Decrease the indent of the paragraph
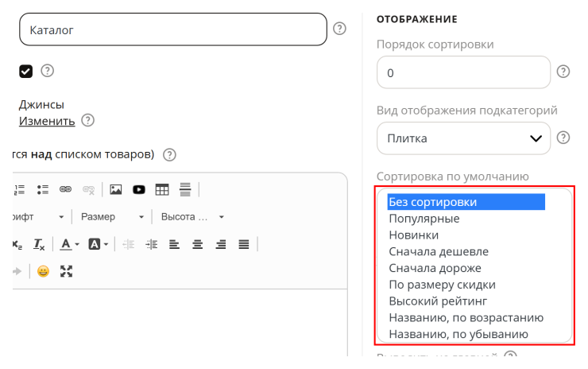The width and height of the screenshot is (588, 369). (128, 244)
